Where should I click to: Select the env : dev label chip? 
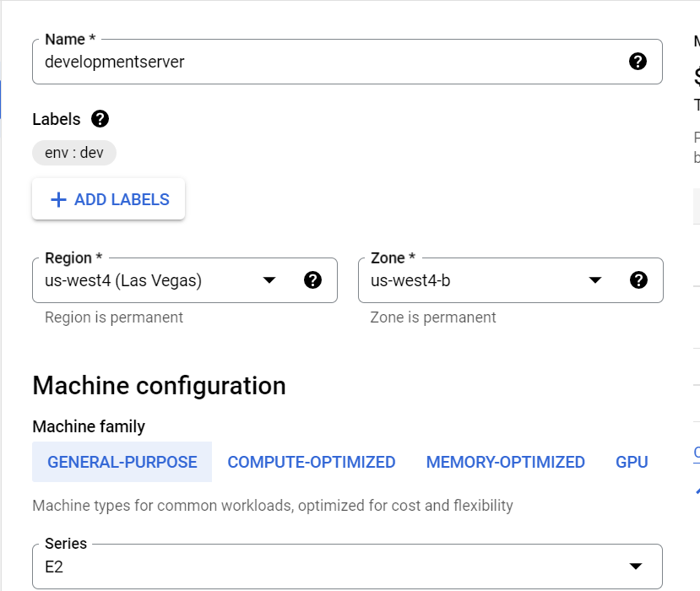click(x=73, y=152)
